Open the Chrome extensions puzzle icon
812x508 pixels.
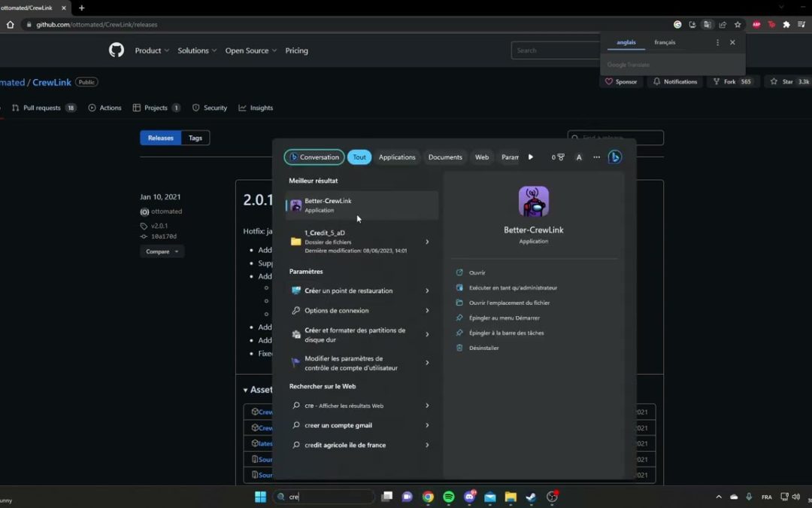pyautogui.click(x=786, y=24)
